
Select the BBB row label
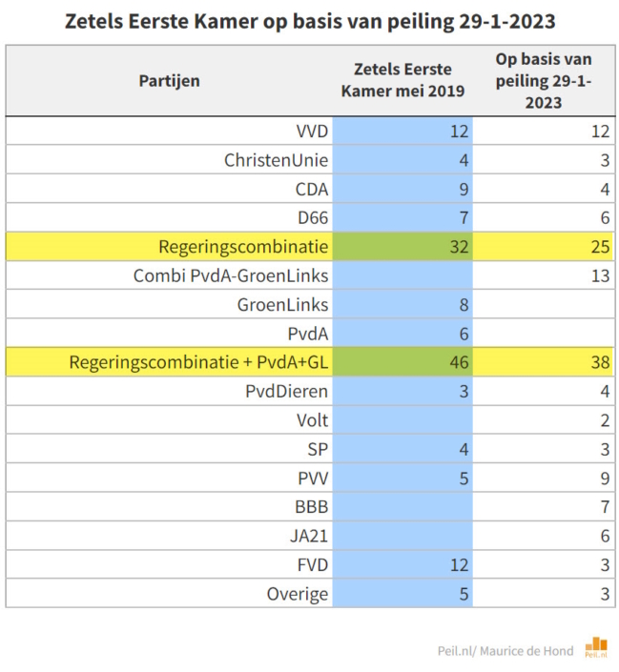pos(312,507)
